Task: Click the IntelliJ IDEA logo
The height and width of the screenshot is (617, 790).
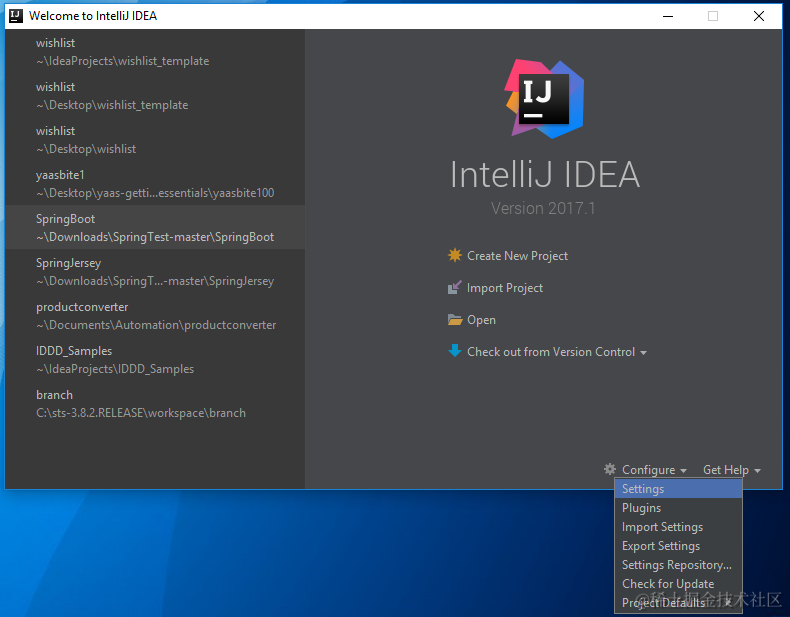Action: click(x=544, y=99)
